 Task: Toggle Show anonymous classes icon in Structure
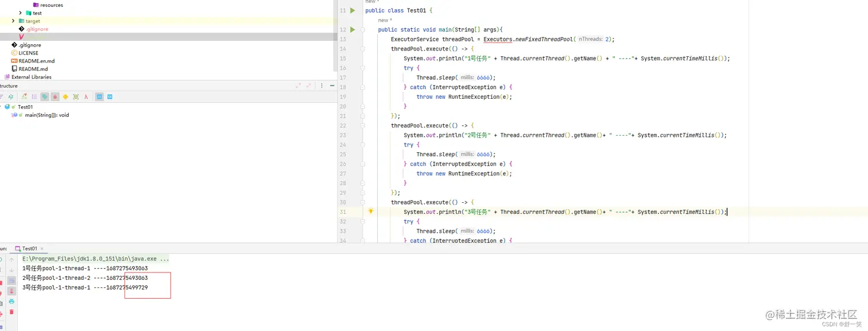point(76,97)
